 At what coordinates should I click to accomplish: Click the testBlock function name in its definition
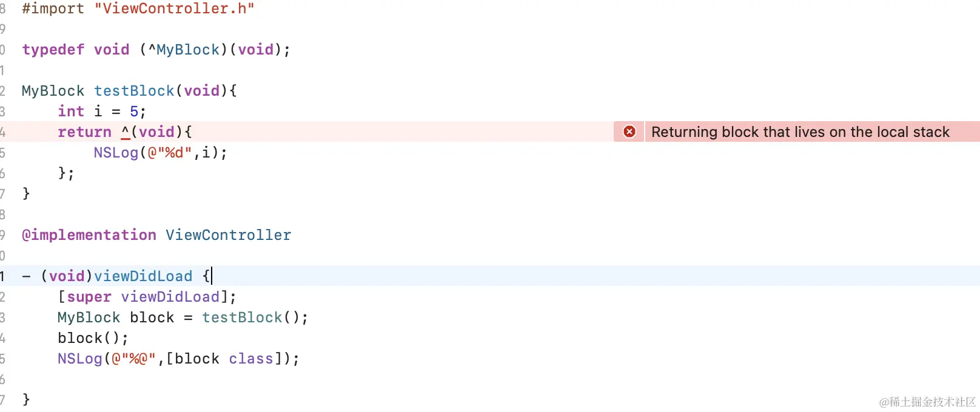(134, 91)
